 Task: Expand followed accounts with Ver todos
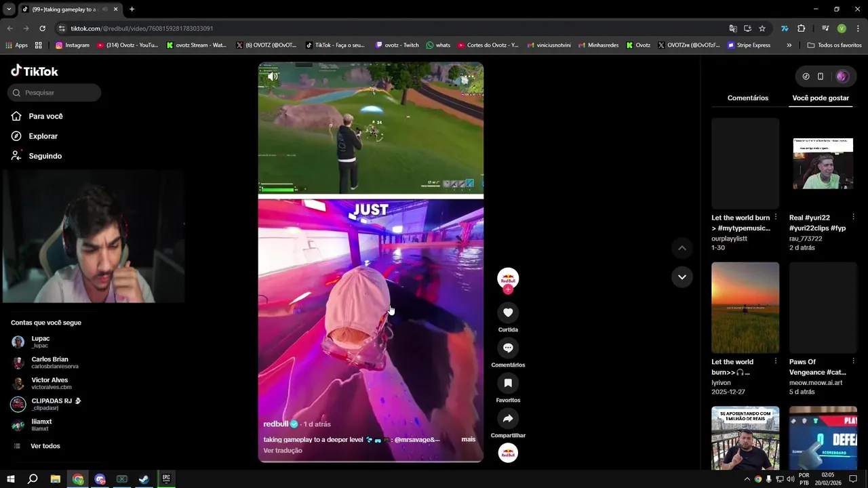tap(45, 446)
